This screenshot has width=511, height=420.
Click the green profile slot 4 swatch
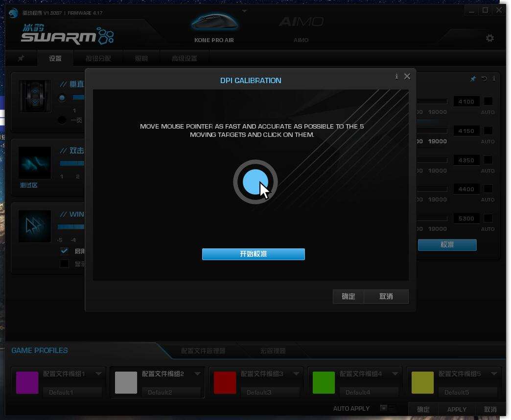(324, 382)
